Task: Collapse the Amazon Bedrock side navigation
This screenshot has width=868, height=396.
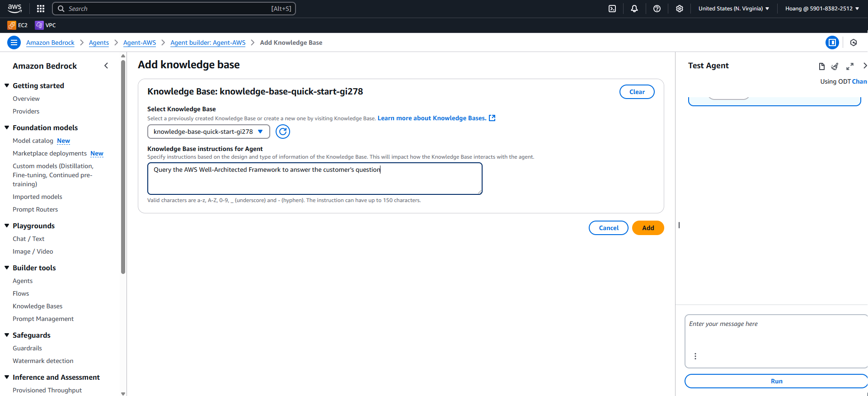Action: [x=106, y=66]
